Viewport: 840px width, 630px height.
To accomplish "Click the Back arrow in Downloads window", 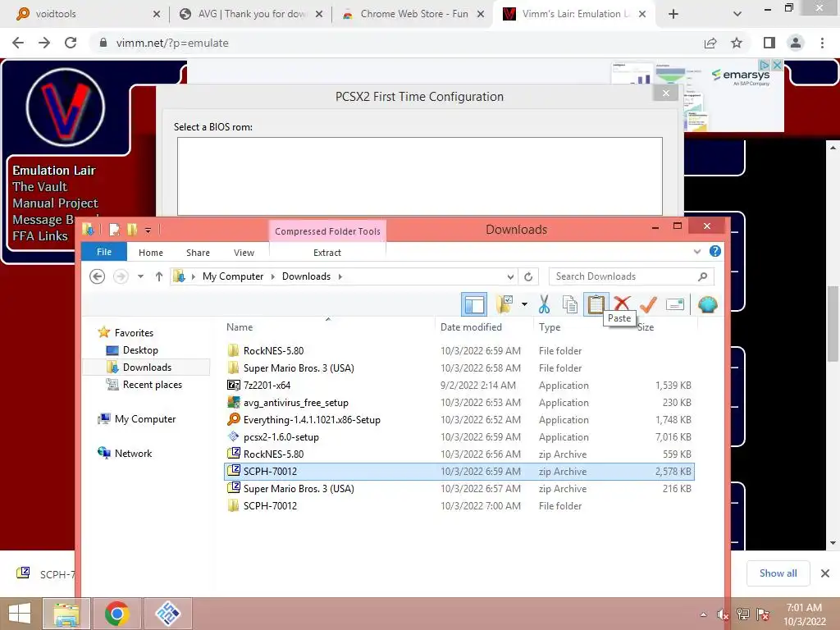I will pyautogui.click(x=97, y=276).
